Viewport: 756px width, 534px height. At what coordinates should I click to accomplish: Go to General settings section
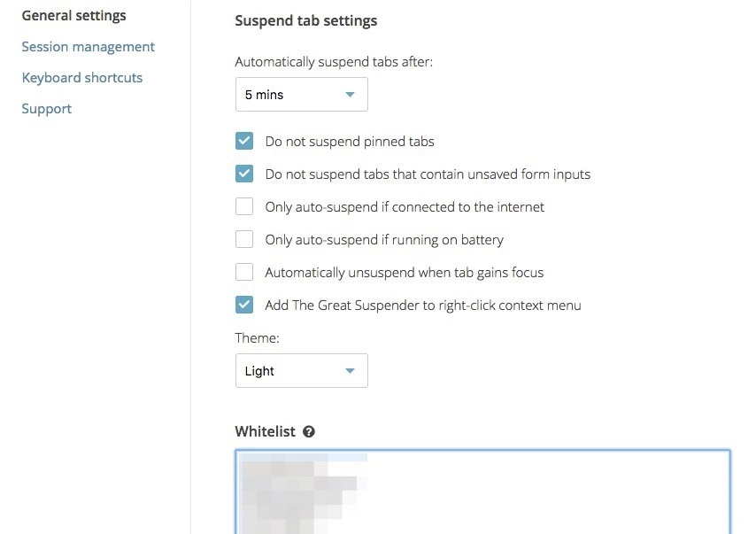pyautogui.click(x=73, y=16)
